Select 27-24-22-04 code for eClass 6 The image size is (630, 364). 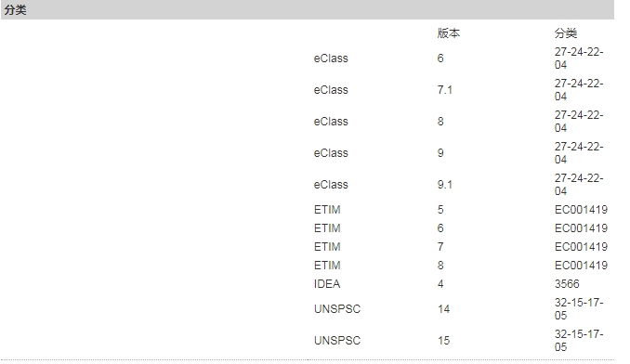(x=579, y=58)
